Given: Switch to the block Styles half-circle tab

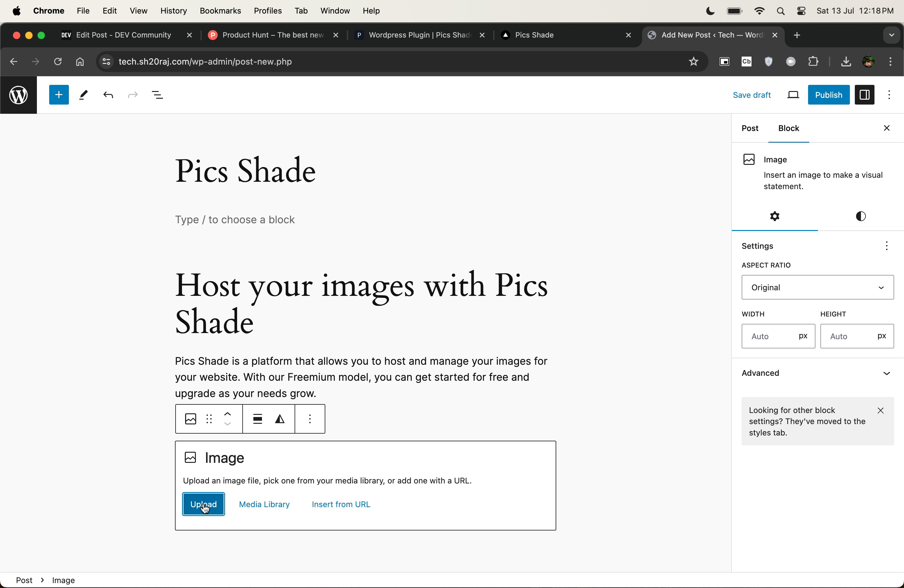Looking at the screenshot, I should coord(861,216).
